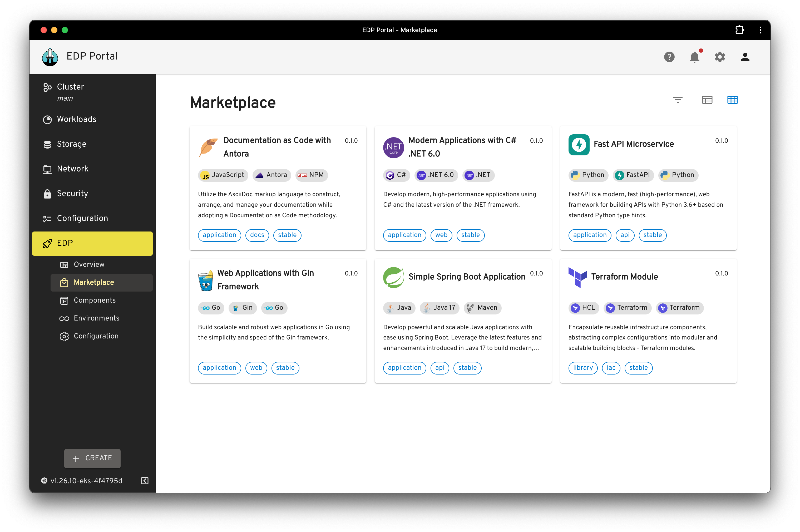Open notifications bell
This screenshot has width=800, height=532.
click(694, 57)
